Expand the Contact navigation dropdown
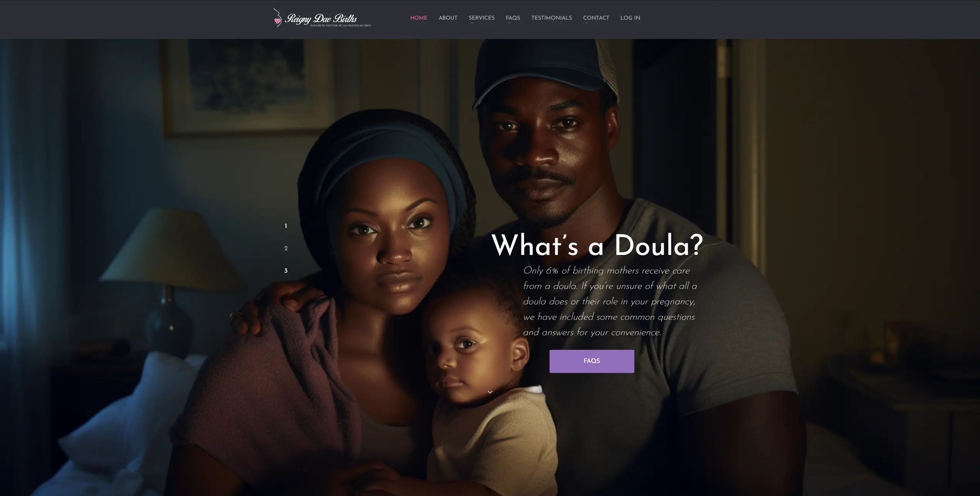 [596, 18]
